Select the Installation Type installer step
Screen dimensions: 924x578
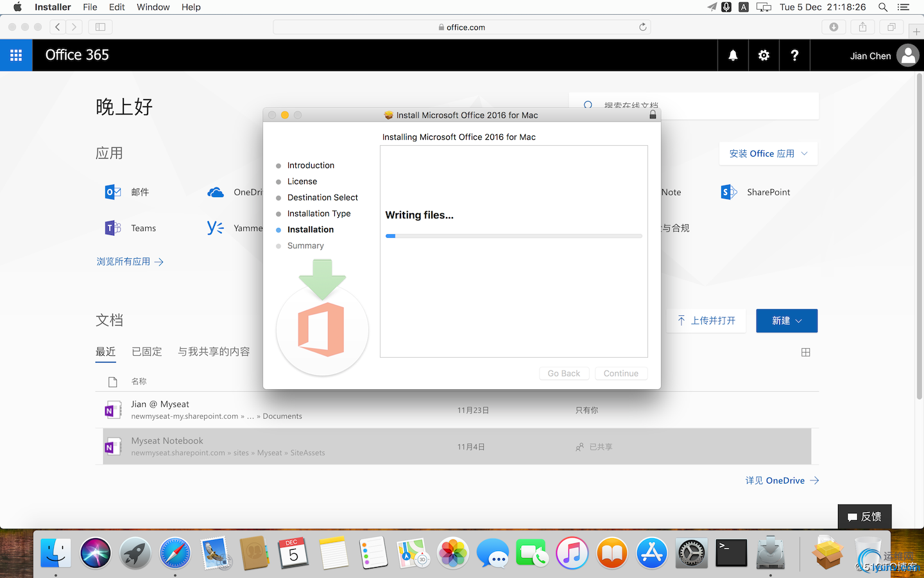coord(319,213)
